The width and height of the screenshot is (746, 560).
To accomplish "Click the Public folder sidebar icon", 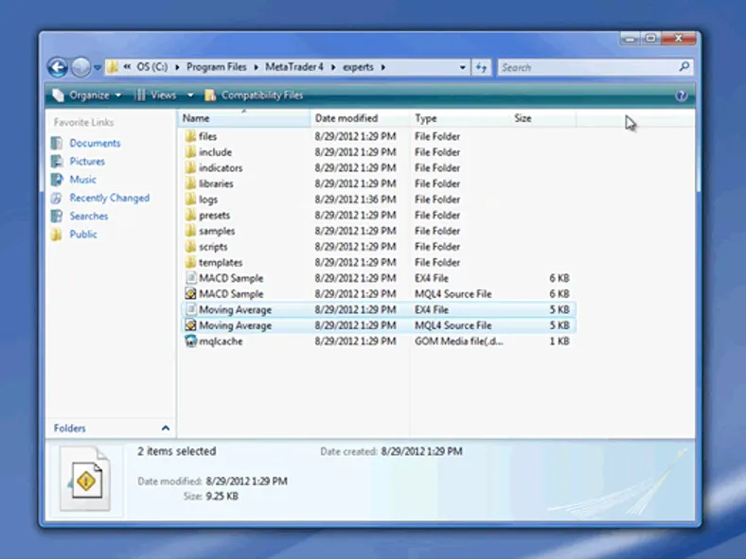I will pos(57,234).
